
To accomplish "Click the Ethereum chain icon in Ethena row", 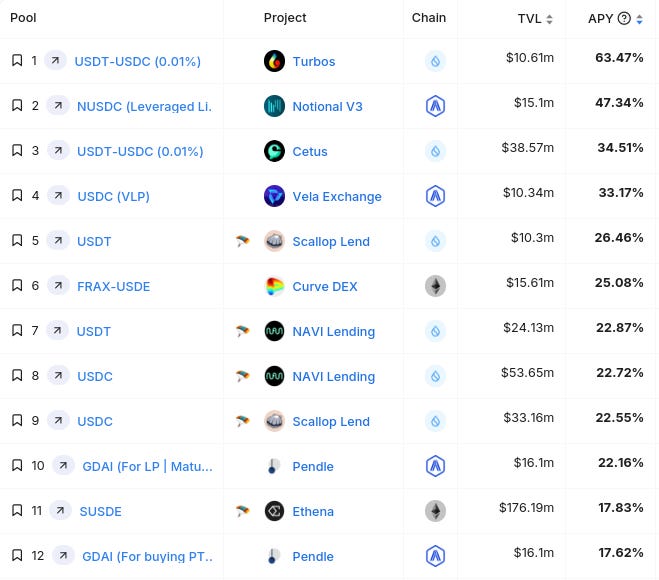I will (x=435, y=511).
